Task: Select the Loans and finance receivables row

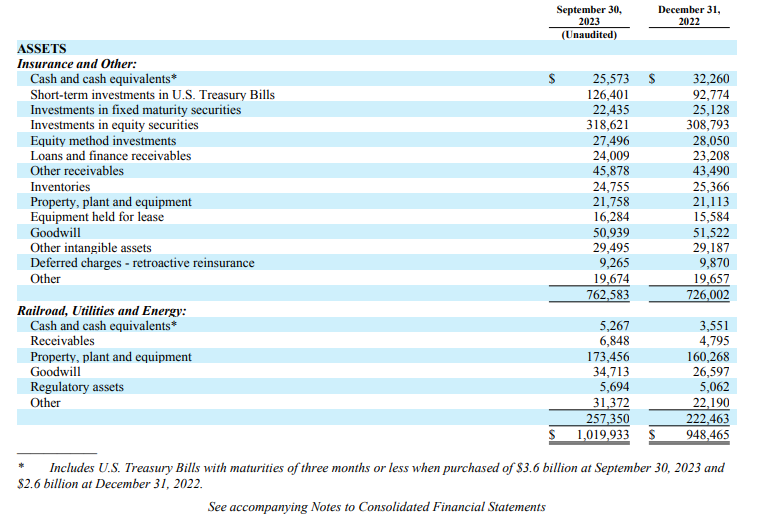Action: pyautogui.click(x=110, y=155)
